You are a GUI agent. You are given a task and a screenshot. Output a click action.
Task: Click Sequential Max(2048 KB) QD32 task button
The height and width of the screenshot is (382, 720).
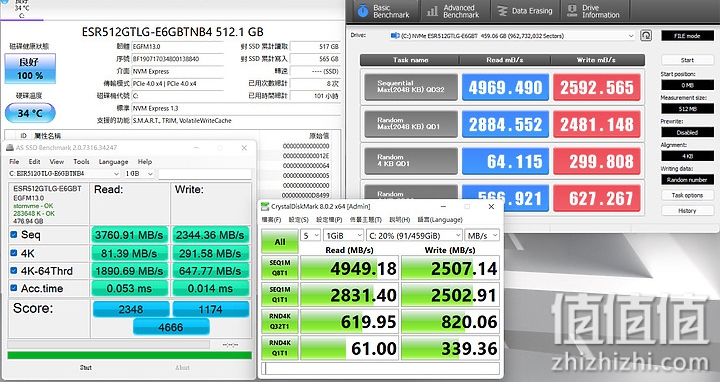click(x=411, y=87)
